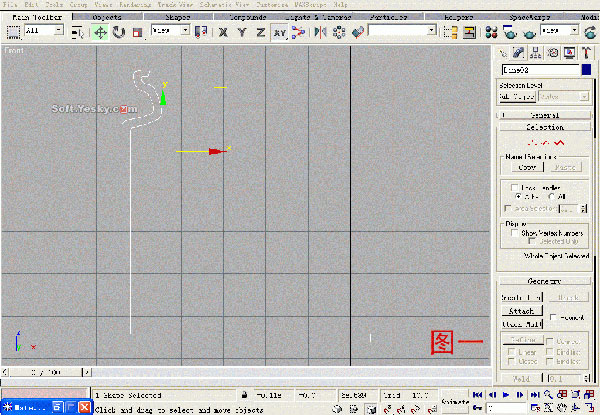Toggle Show Vertex Numbers checkbox
The width and height of the screenshot is (600, 415).
[x=515, y=233]
